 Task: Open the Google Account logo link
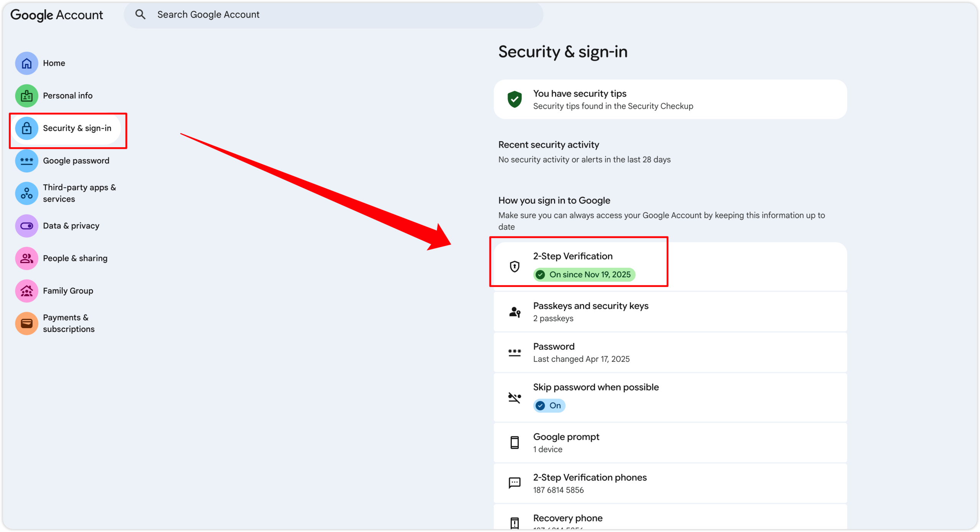pyautogui.click(x=57, y=15)
